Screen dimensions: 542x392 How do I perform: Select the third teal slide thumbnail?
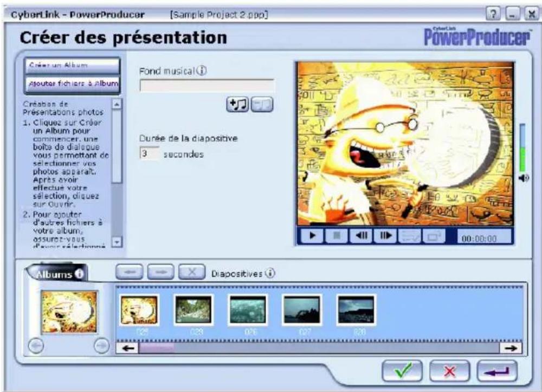[x=248, y=310]
